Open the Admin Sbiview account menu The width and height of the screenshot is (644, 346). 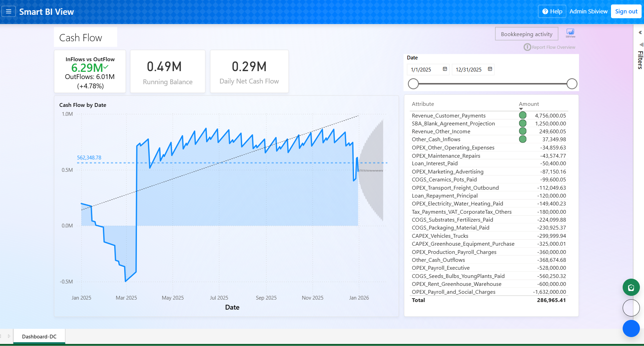tap(588, 11)
